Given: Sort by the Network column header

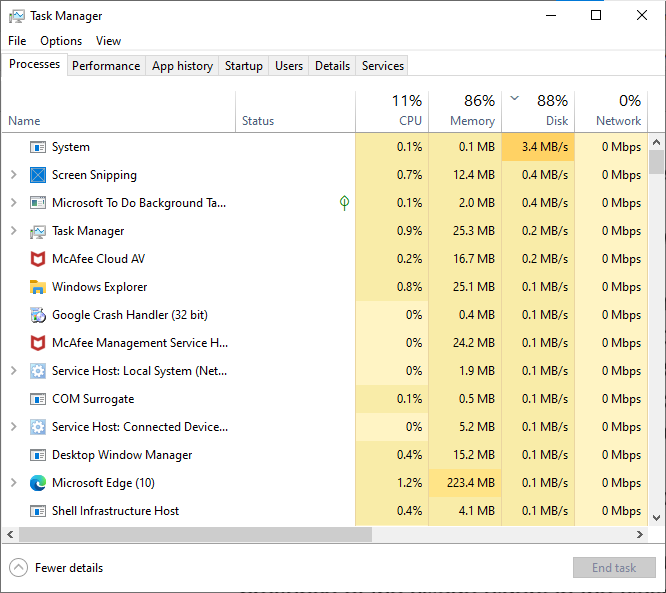Looking at the screenshot, I should tap(611, 112).
